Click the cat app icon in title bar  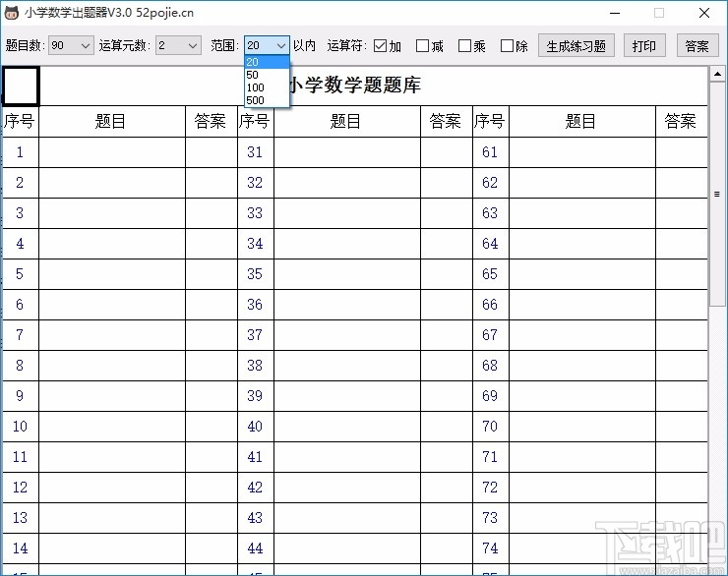(12, 13)
